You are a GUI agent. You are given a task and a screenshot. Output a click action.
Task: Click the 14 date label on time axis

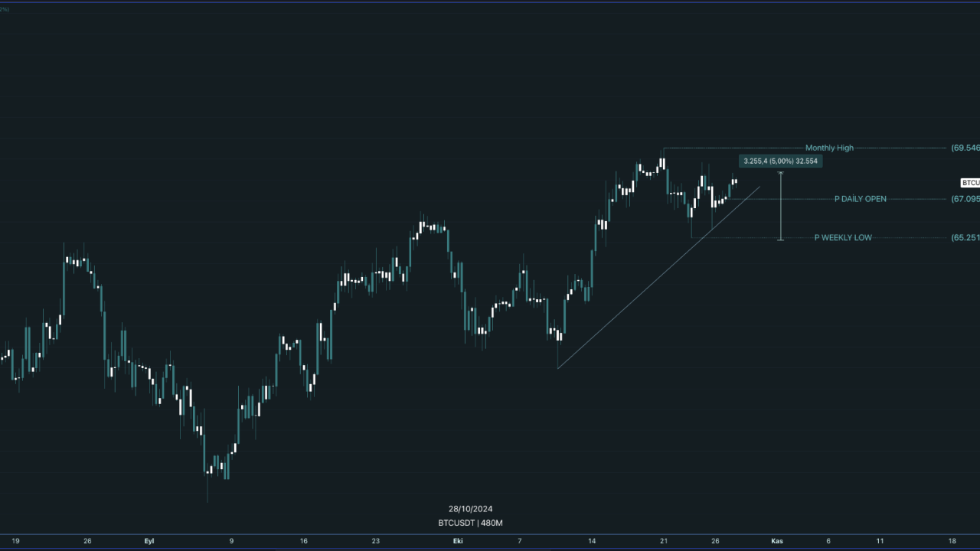click(592, 541)
